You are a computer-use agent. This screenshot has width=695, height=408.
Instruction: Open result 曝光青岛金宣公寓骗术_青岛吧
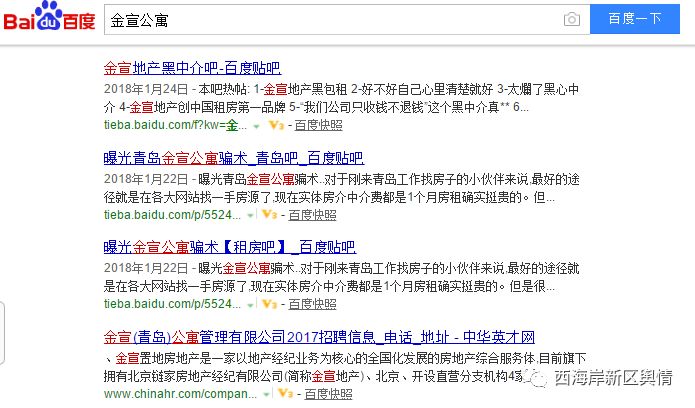pos(234,158)
